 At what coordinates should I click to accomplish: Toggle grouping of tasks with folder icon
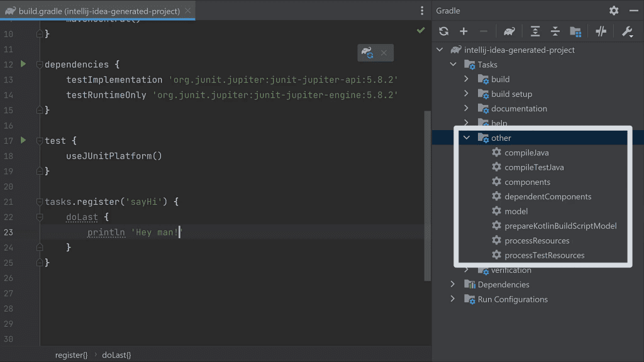click(576, 31)
